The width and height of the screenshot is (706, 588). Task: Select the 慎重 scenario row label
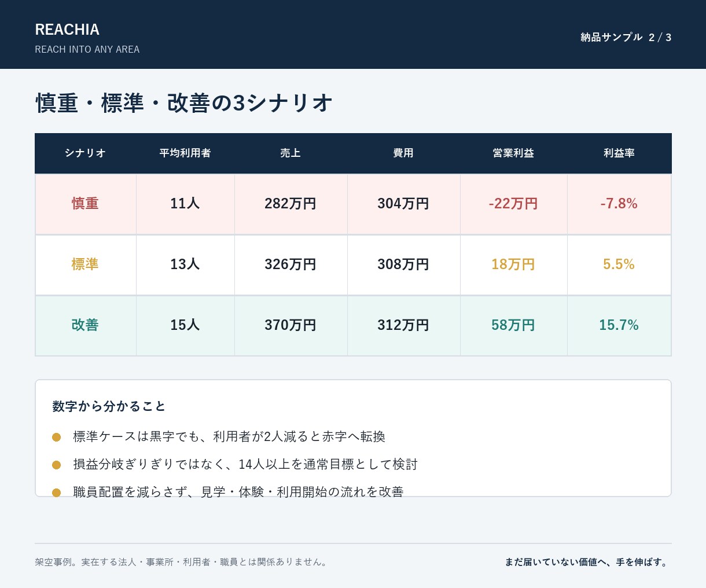click(85, 204)
